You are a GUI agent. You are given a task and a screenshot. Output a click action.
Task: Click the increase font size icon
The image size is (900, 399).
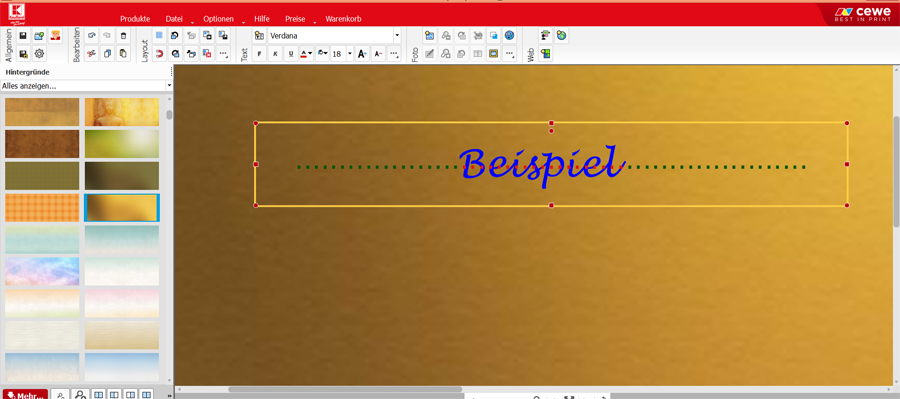click(362, 54)
